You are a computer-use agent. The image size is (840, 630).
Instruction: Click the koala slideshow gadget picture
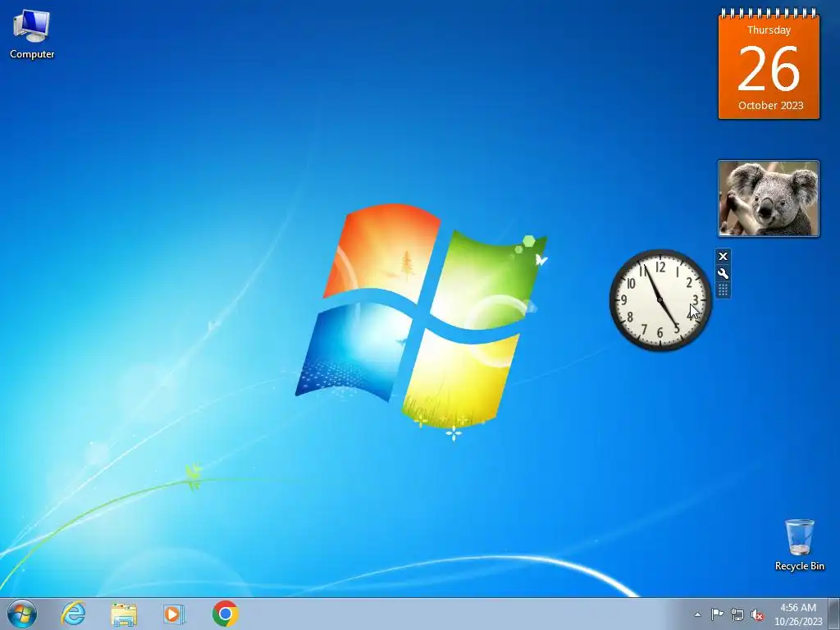pos(769,199)
